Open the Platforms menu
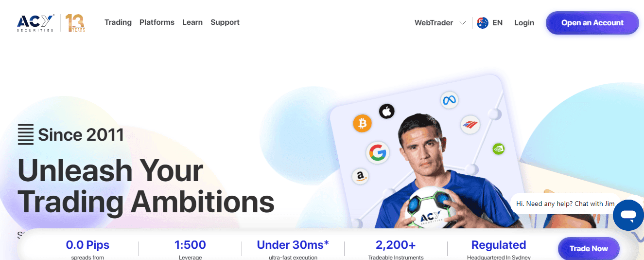 [157, 22]
